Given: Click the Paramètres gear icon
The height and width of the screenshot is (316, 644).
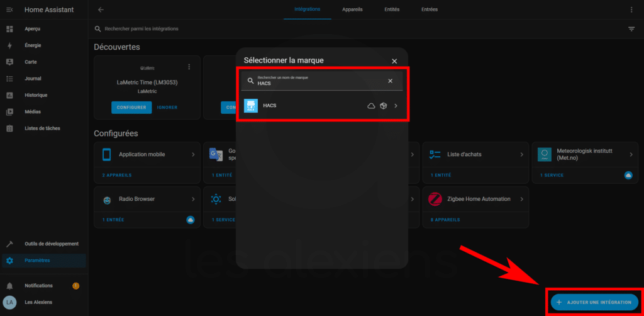Looking at the screenshot, I should (x=9, y=261).
